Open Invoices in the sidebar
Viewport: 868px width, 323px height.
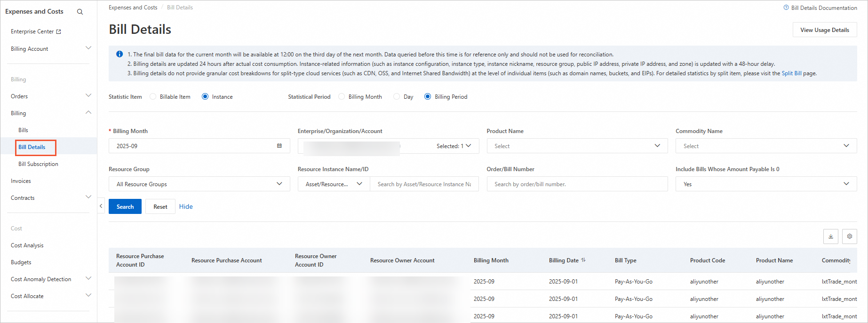point(21,181)
